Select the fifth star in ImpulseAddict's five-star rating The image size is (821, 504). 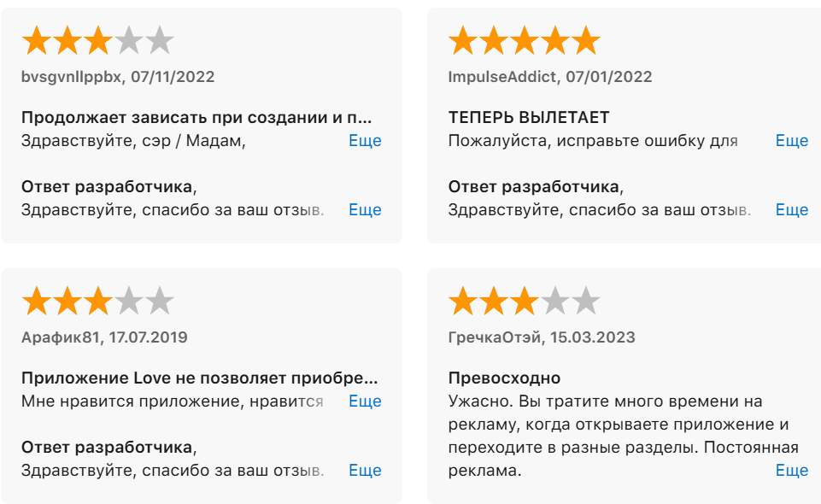(585, 39)
